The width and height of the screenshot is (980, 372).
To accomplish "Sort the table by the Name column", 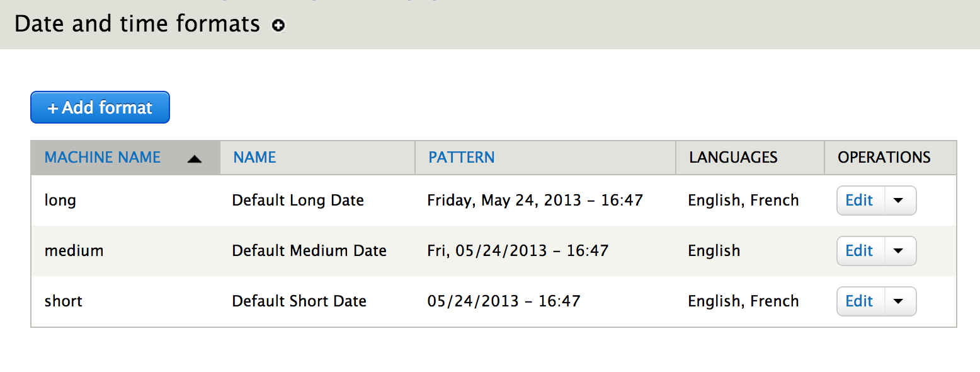I will [x=254, y=157].
